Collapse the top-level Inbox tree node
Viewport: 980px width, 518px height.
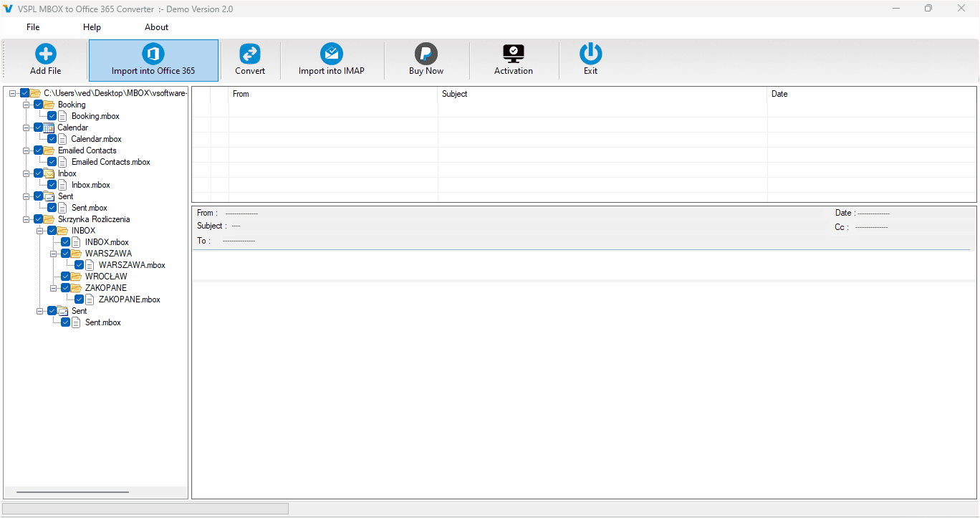click(x=27, y=173)
